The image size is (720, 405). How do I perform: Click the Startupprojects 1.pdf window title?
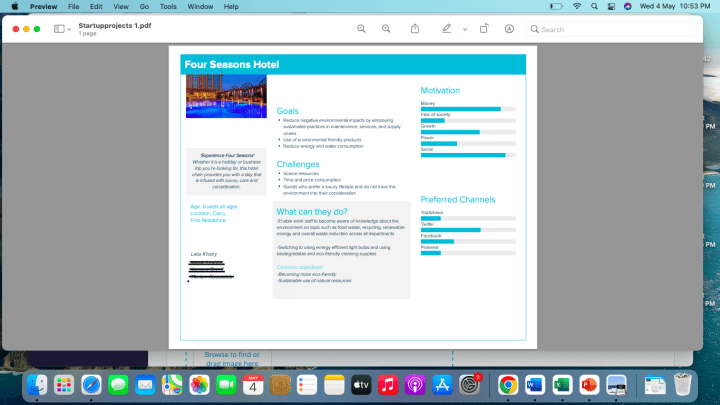[115, 24]
